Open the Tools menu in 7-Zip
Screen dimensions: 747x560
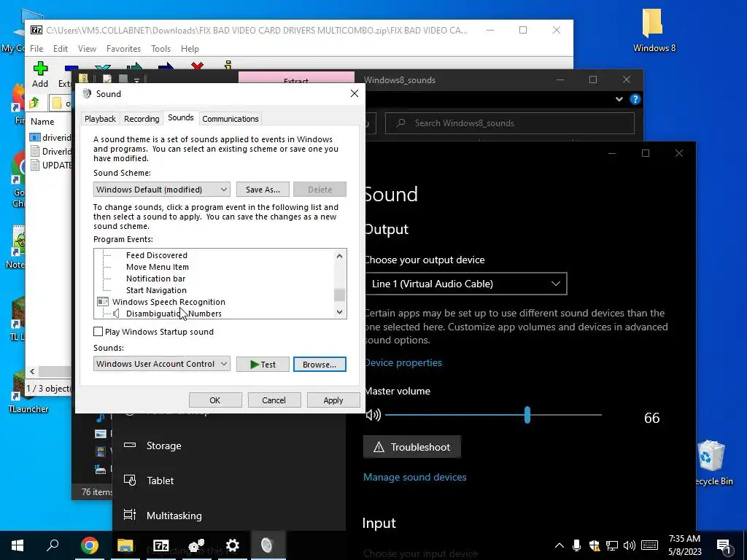click(x=160, y=49)
